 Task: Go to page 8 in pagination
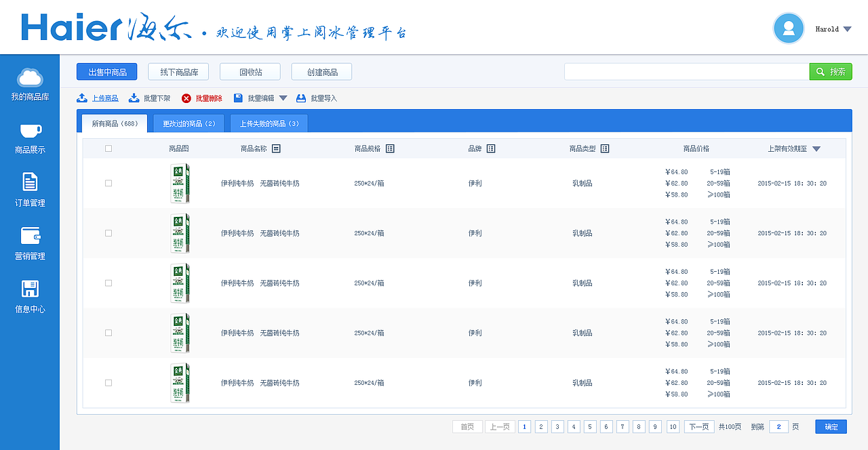click(x=639, y=427)
